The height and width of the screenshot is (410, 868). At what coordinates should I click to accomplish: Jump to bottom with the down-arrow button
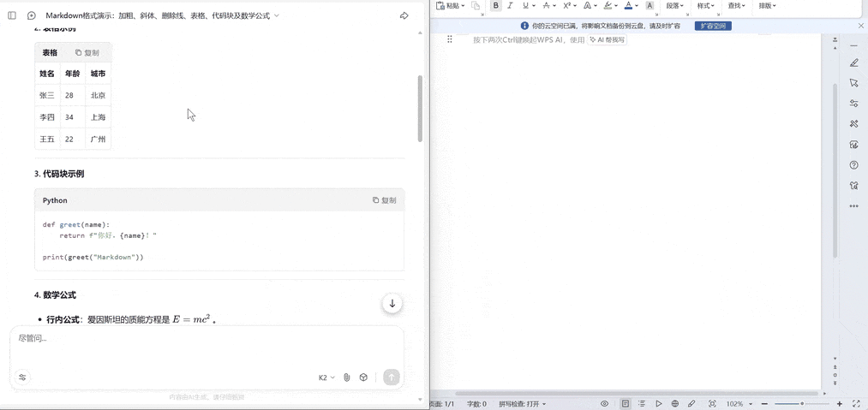(x=392, y=303)
